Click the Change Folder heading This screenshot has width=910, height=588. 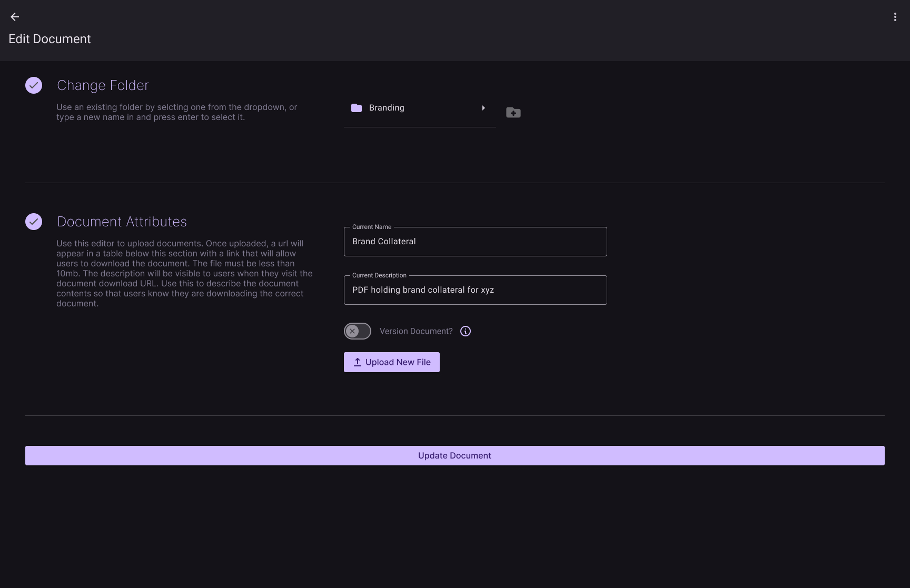pos(103,85)
